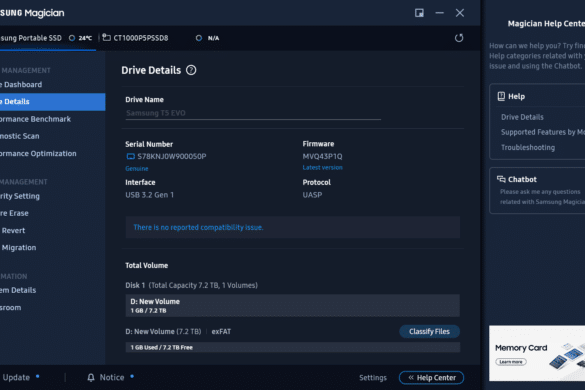Click the serial number S78KNJ0W900050P

pos(172,156)
